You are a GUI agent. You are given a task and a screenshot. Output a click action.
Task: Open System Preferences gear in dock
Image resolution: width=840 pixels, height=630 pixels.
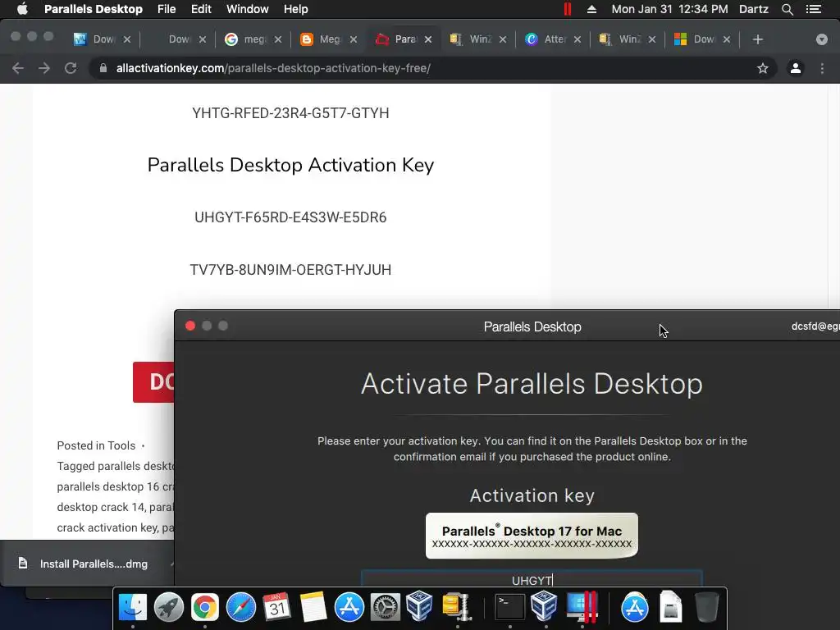point(386,607)
